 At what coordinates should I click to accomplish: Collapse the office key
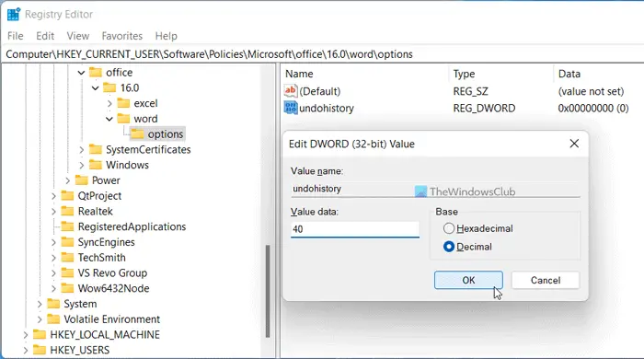tap(81, 73)
